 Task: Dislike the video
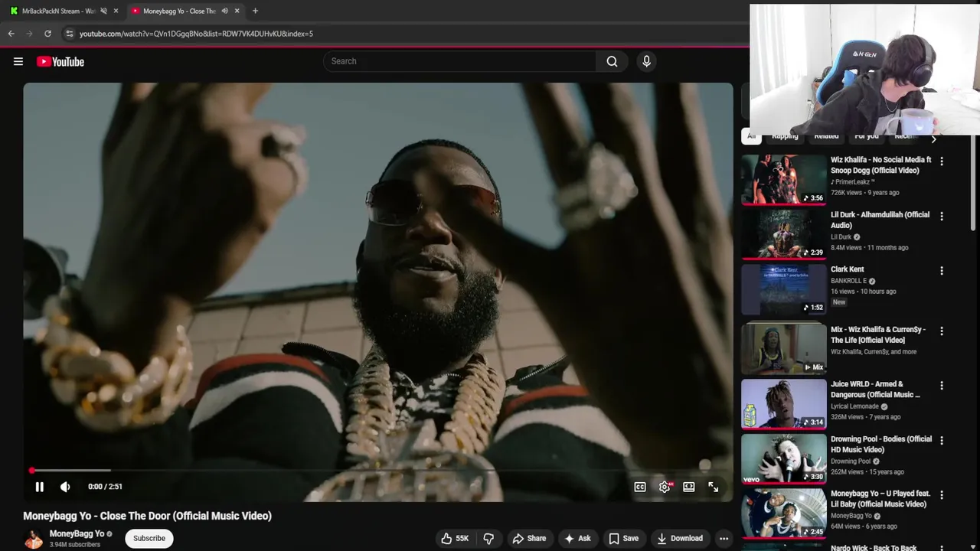pos(488,539)
